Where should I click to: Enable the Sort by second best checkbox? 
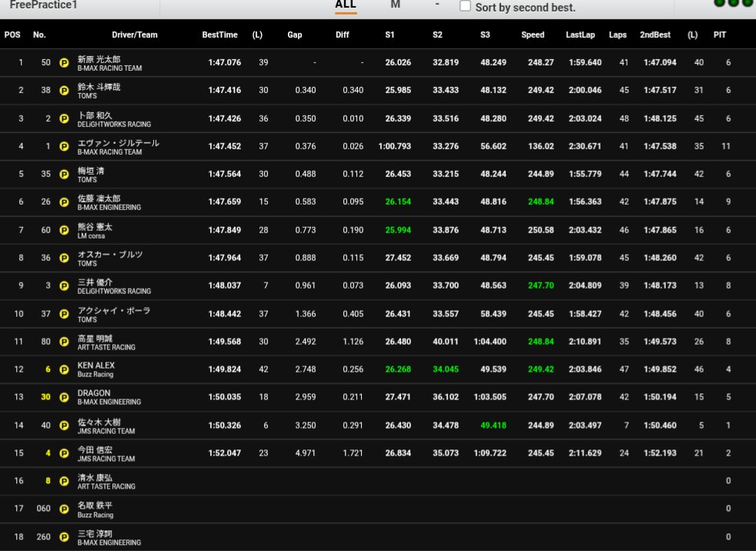465,6
